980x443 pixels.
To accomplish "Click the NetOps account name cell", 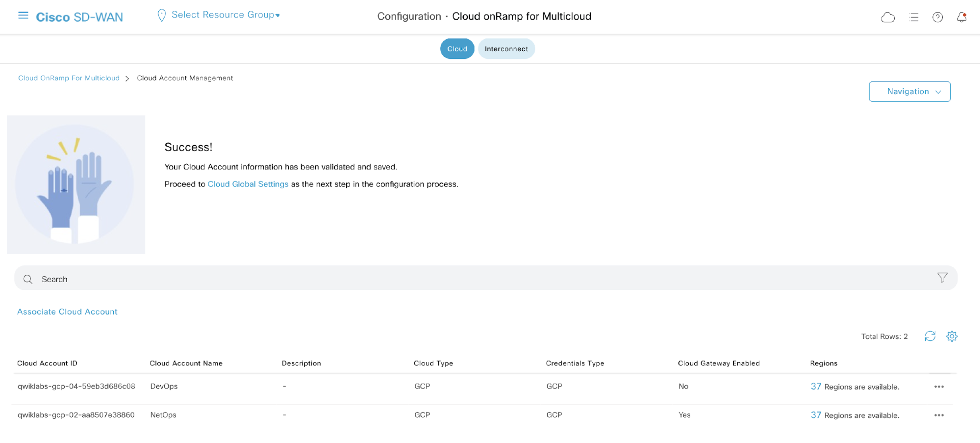I will (163, 415).
